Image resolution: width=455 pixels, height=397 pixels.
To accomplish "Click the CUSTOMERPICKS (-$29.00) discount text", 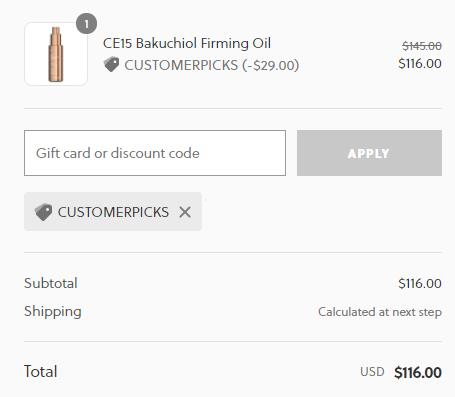I will tap(212, 65).
